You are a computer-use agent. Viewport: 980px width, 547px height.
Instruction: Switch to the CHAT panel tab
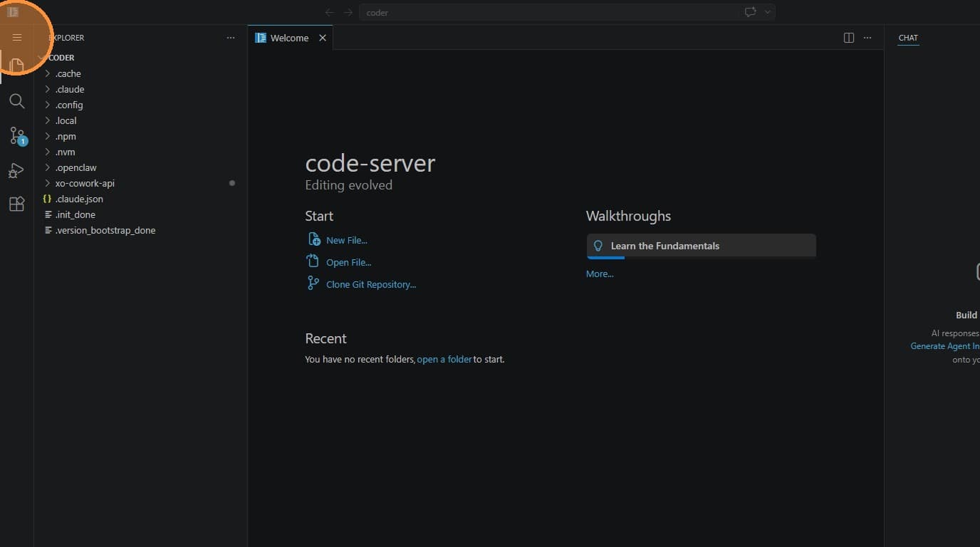pos(908,38)
